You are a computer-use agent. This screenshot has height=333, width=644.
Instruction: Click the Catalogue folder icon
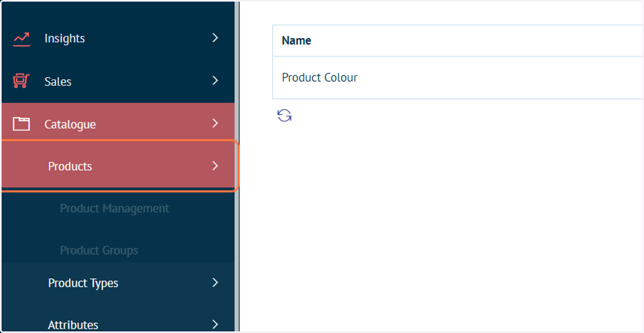pos(21,124)
